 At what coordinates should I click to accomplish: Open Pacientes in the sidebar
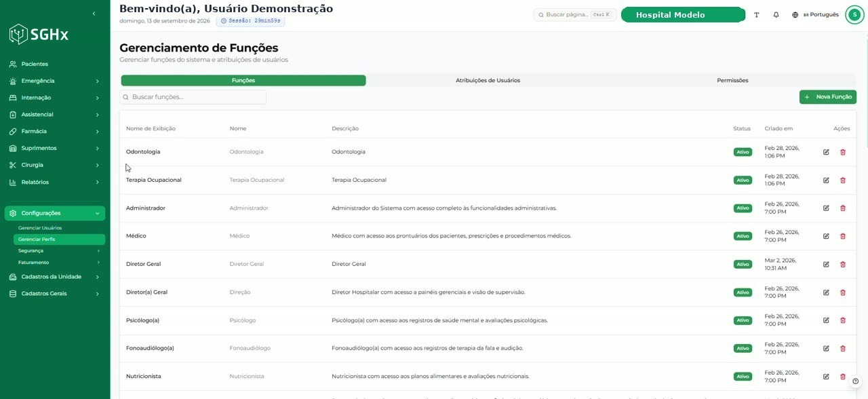tap(55, 64)
